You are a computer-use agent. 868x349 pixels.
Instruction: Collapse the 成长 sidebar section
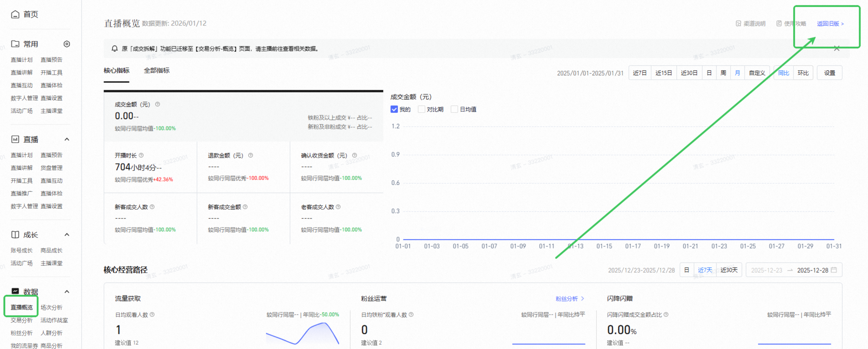(x=67, y=235)
